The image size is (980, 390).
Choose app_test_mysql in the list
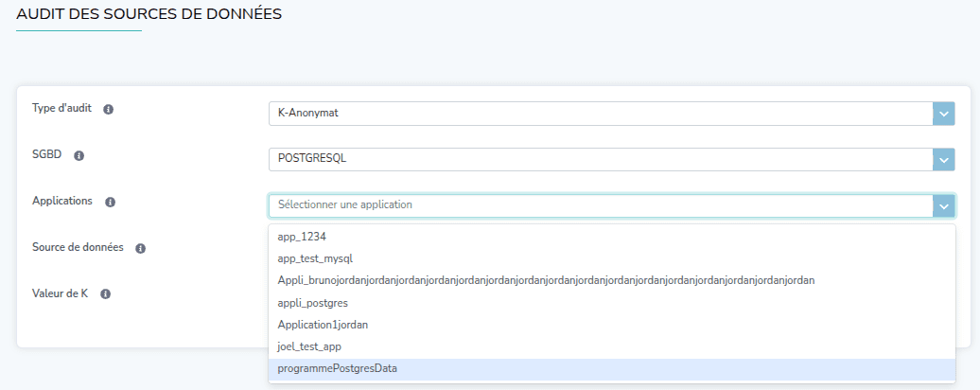(x=315, y=258)
